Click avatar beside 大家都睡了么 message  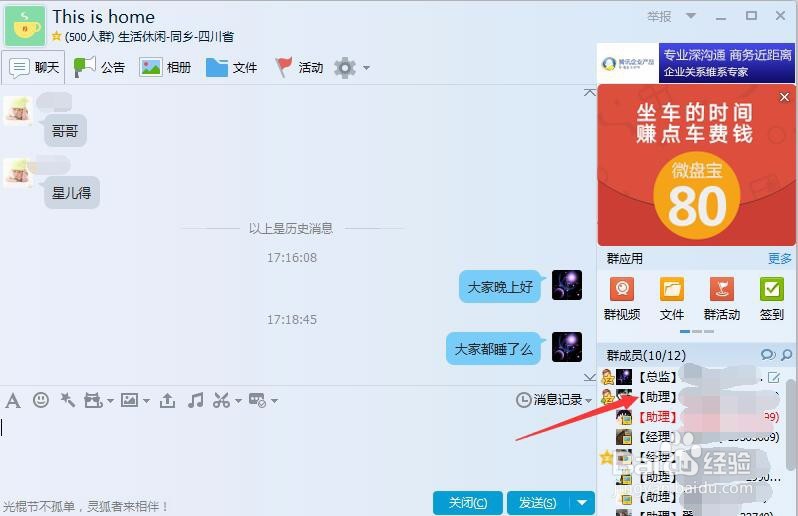pyautogui.click(x=567, y=347)
